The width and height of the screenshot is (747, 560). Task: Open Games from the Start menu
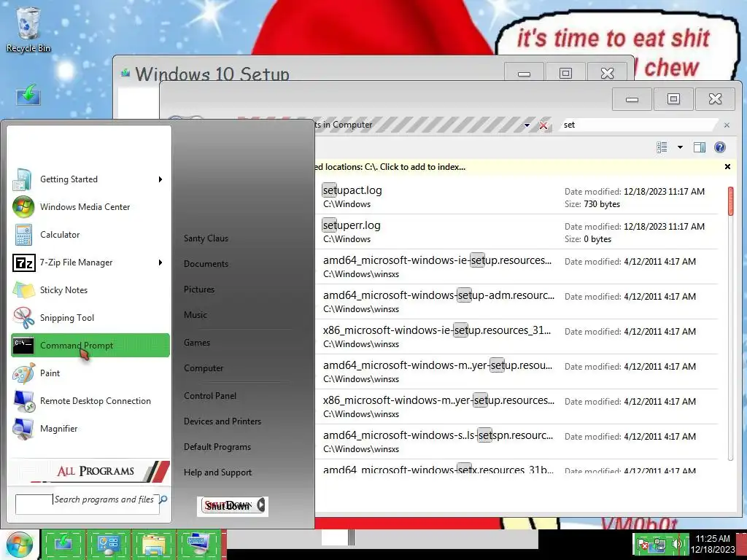[x=197, y=343]
